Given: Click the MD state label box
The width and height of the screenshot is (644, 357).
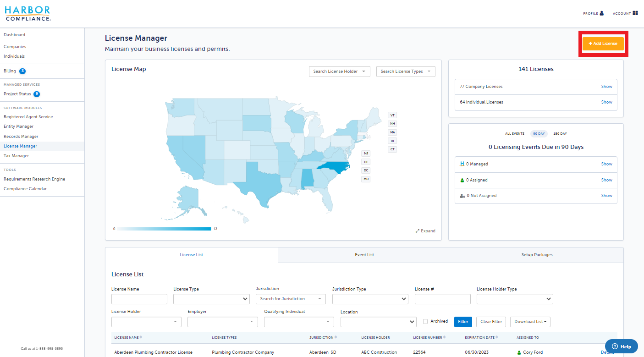Looking at the screenshot, I should point(366,179).
